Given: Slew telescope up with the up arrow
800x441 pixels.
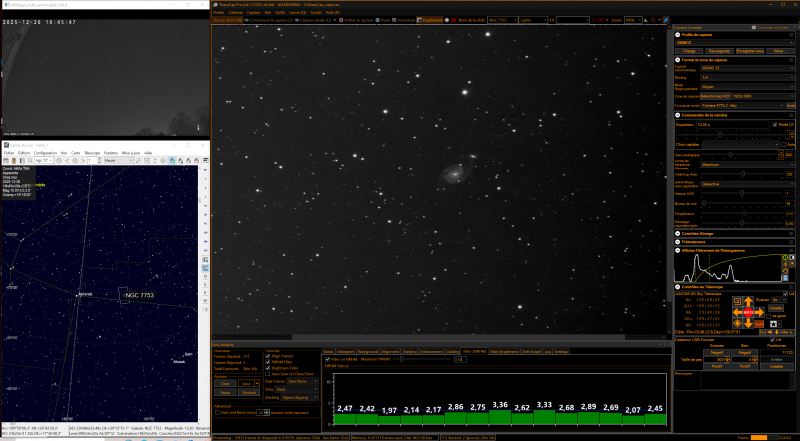Looking at the screenshot, I should tap(748, 302).
